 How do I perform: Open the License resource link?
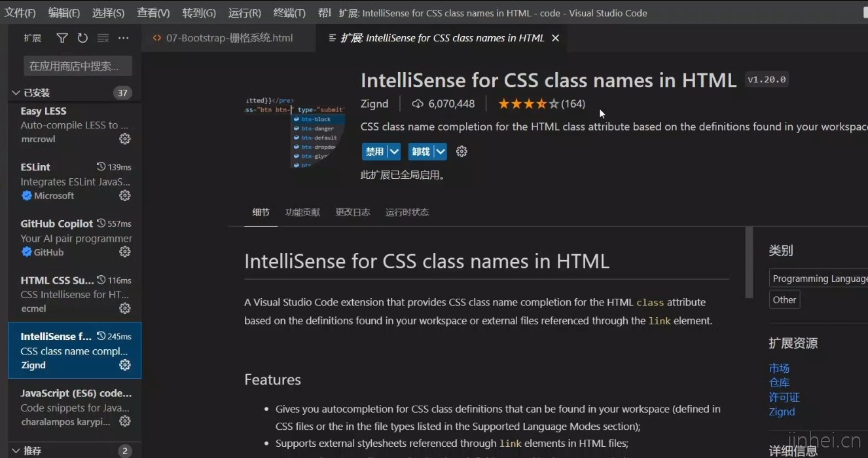pyautogui.click(x=784, y=397)
